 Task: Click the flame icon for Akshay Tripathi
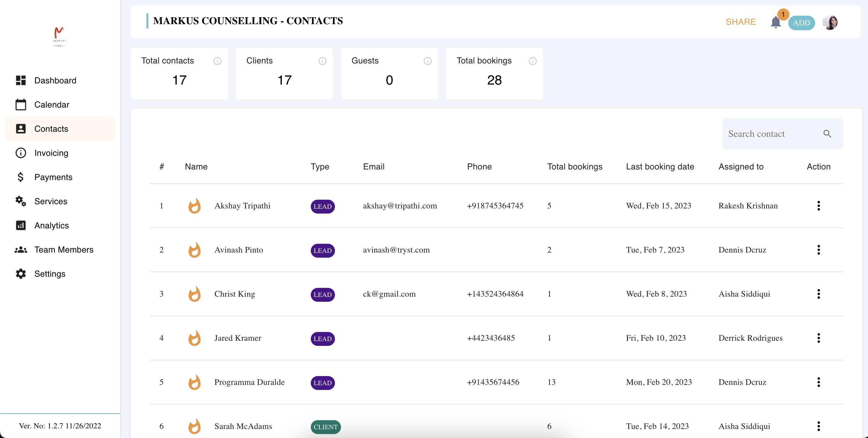click(194, 206)
